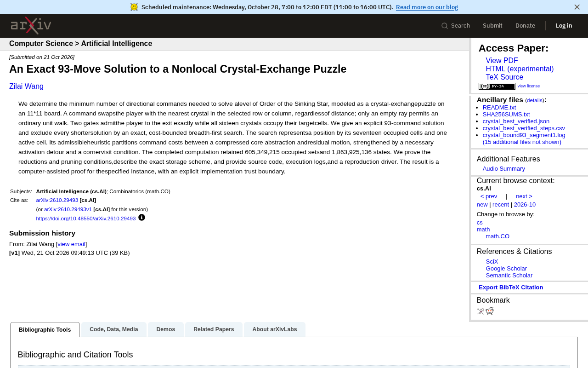This screenshot has height=368, width=588.
Task: Click the DOI info icon
Action: tap(141, 218)
